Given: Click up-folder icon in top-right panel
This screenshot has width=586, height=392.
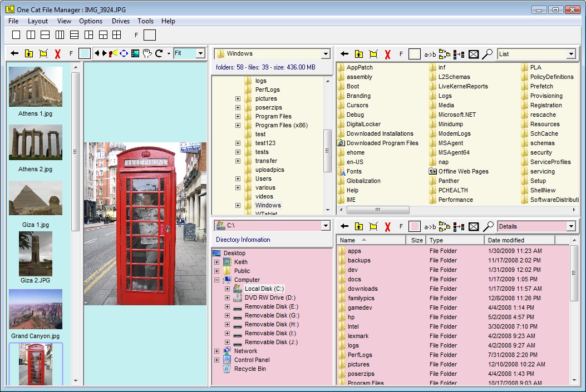Looking at the screenshot, I should pos(359,54).
